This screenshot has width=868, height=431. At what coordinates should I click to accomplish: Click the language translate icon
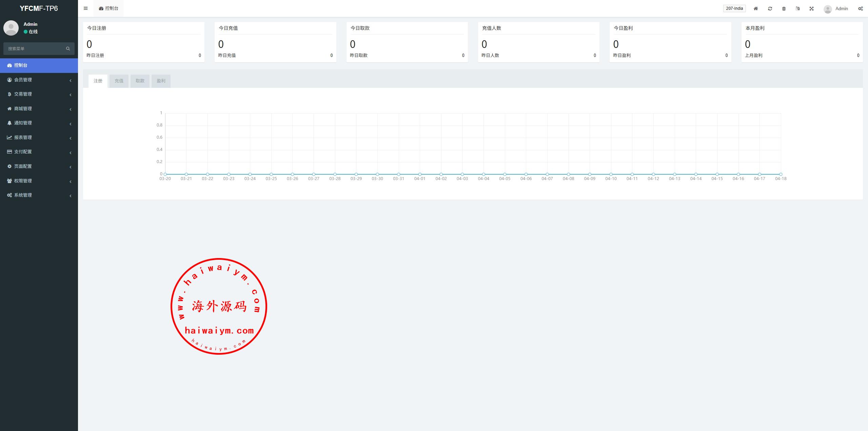(x=798, y=9)
